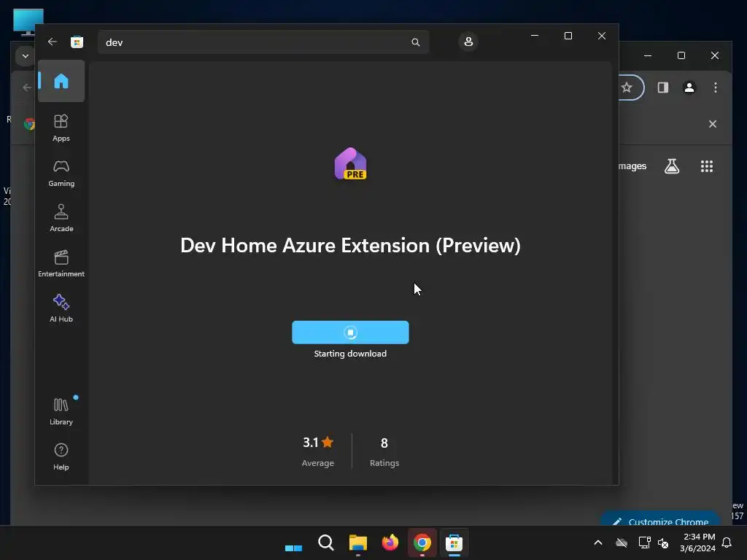Close the Microsoft Store window
The width and height of the screenshot is (747, 560).
602,36
